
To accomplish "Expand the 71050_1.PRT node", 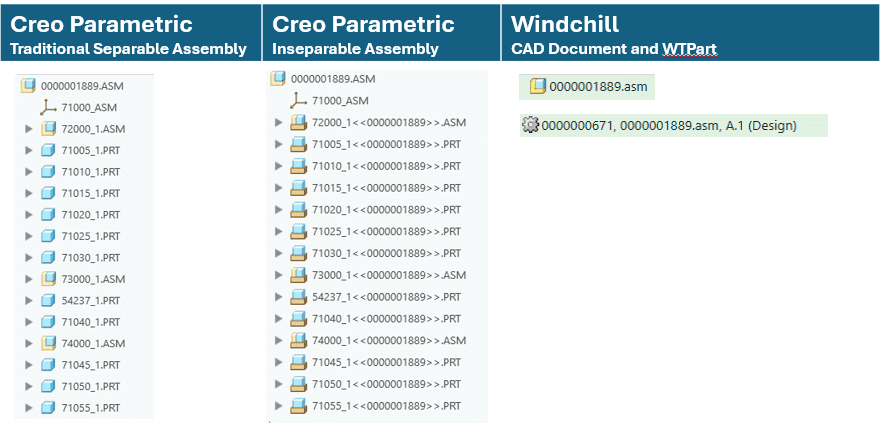I will [x=29, y=386].
